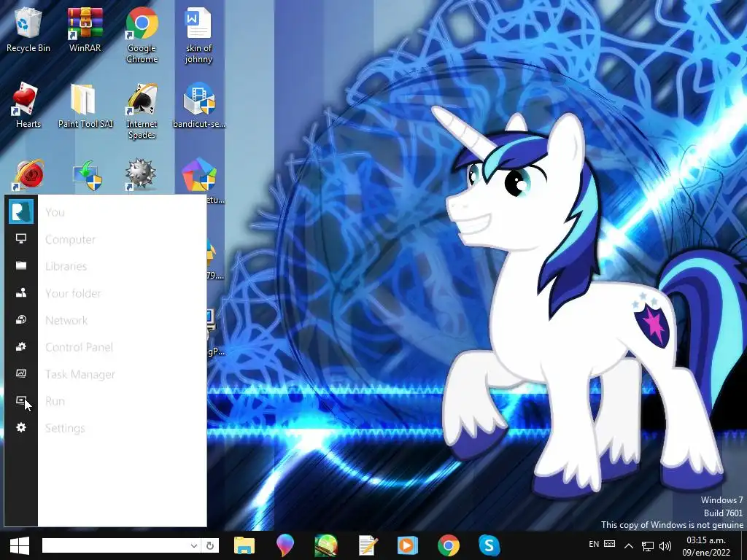Open the colorful paint drop taskbar app
747x560 pixels.
285,545
